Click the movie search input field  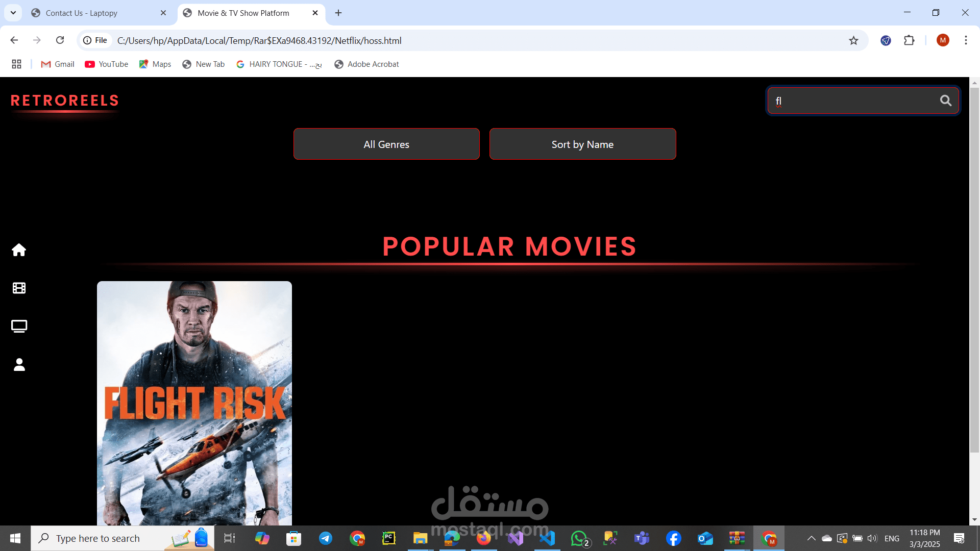tap(852, 101)
